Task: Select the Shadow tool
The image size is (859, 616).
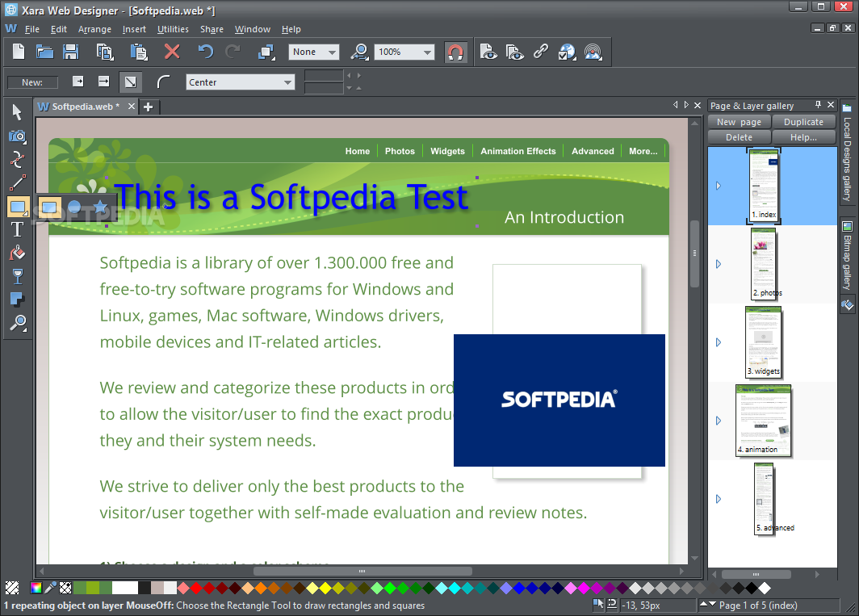Action: (x=17, y=300)
